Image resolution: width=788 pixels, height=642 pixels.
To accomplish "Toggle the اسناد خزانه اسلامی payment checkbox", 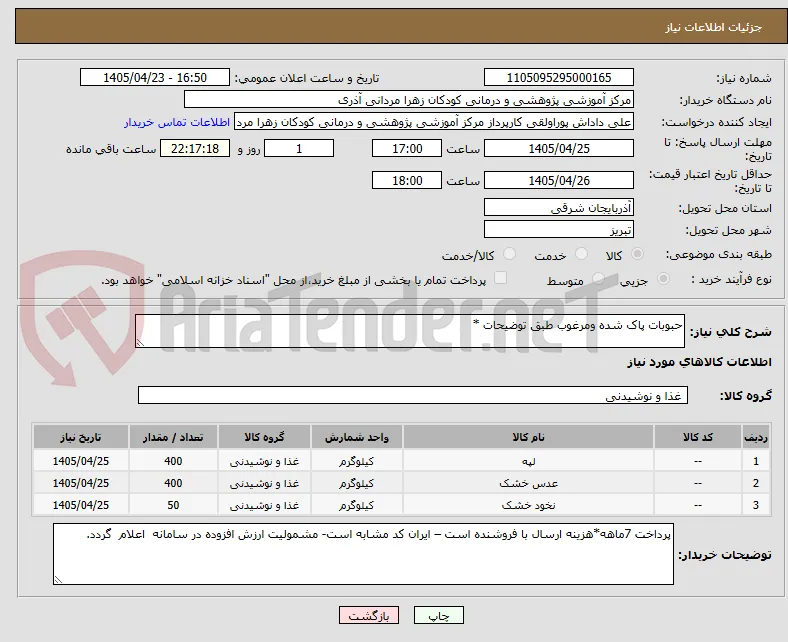I will pyautogui.click(x=500, y=278).
